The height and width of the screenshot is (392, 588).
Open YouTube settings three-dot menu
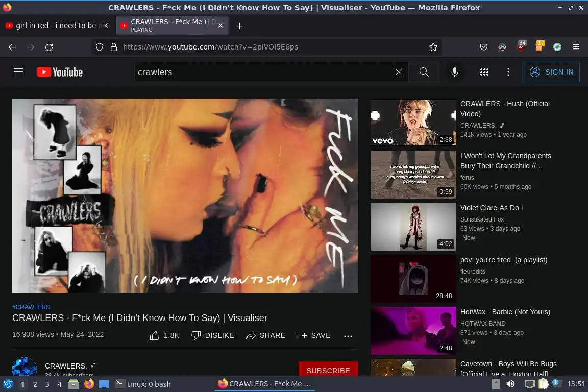[508, 72]
